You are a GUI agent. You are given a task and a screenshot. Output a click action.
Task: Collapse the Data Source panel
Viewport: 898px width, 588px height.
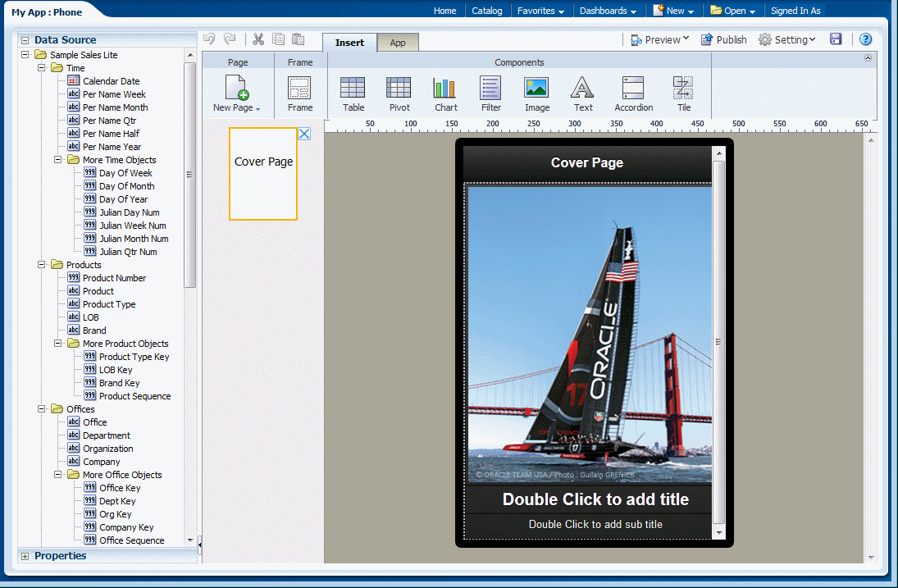25,40
